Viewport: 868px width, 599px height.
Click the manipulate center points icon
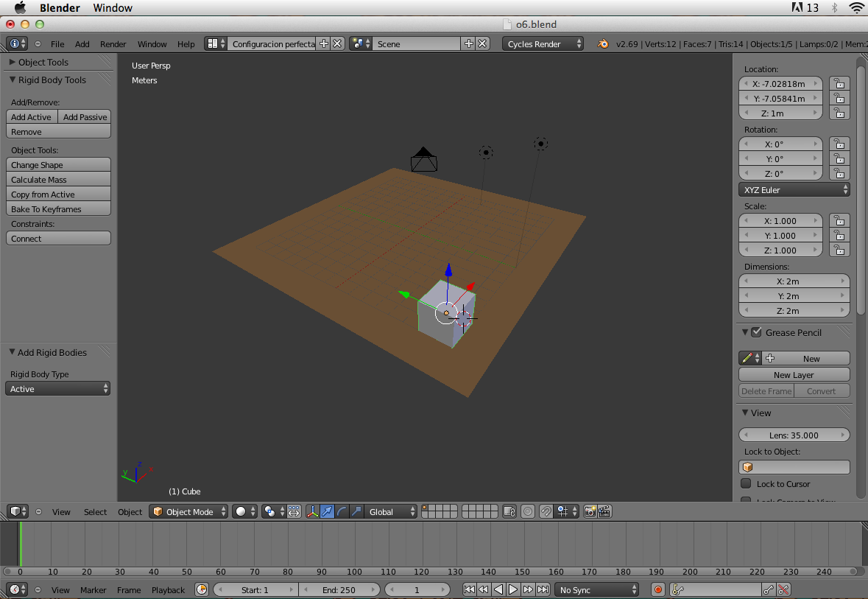[x=294, y=511]
